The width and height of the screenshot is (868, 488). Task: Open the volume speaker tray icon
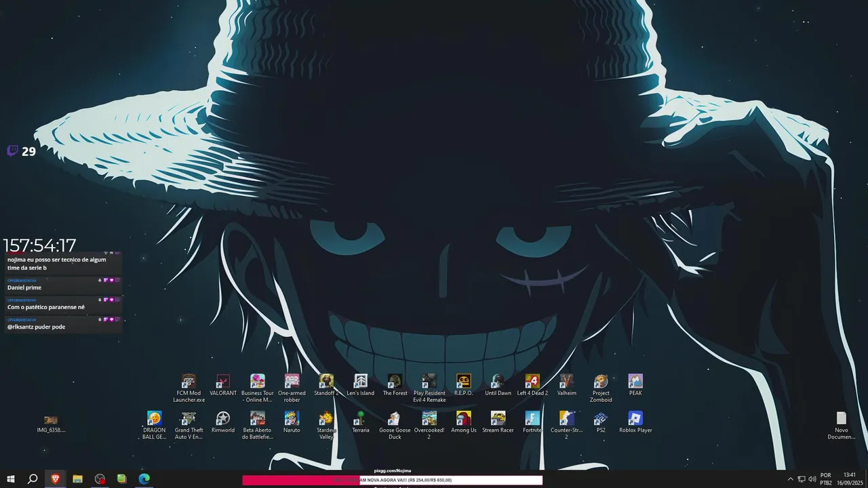coord(812,479)
